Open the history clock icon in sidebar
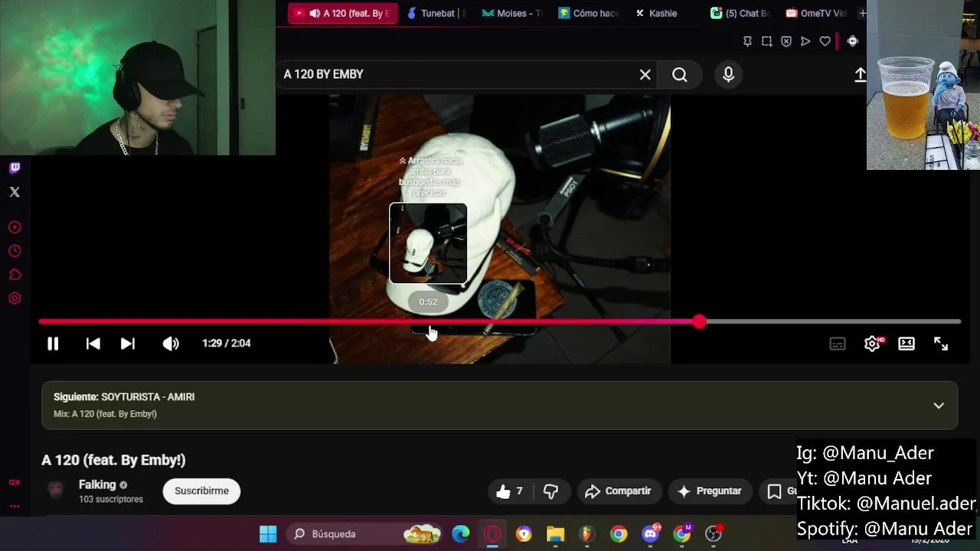980x551 pixels. (15, 251)
